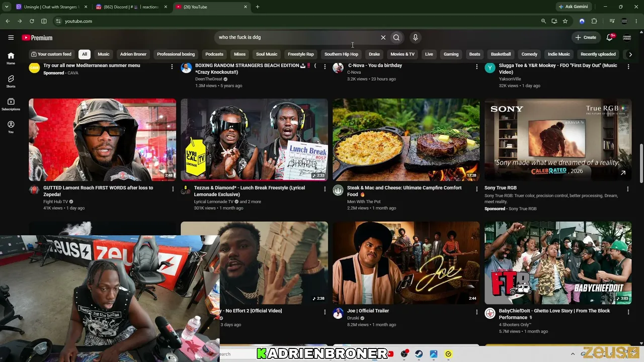Screen dimensions: 644x362
Task: Open options for C-Nova You da birthday
Action: [476, 66]
